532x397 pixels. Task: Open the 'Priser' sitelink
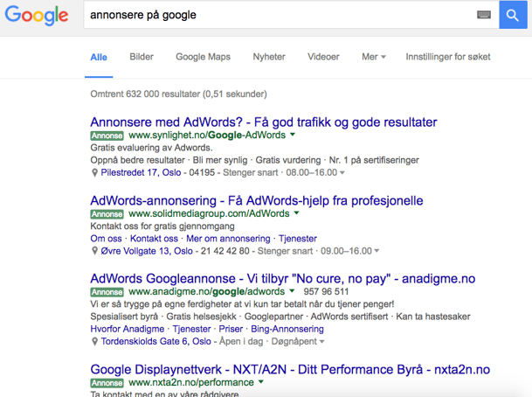231,329
